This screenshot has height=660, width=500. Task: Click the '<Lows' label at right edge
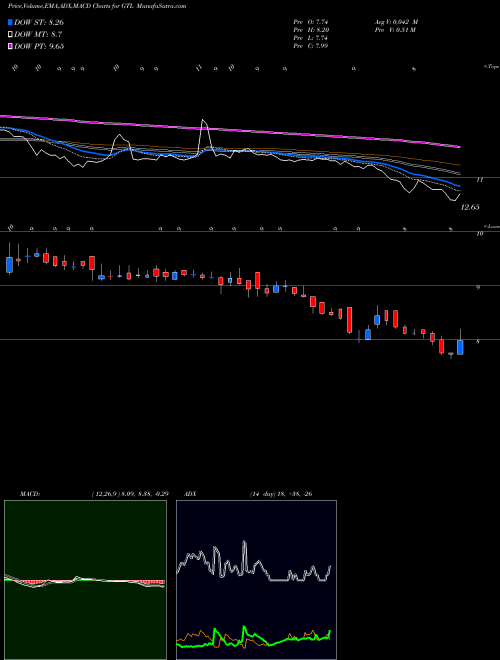pos(492,226)
